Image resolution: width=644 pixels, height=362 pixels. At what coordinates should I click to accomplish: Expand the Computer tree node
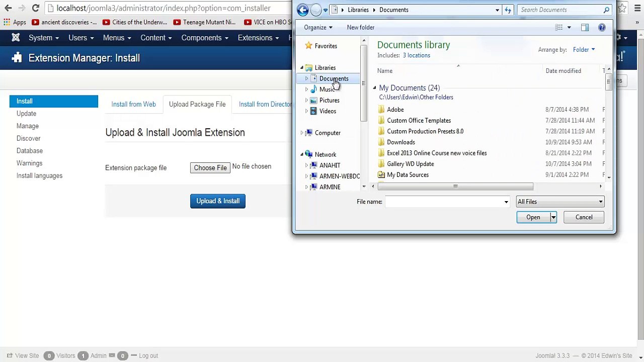(302, 133)
